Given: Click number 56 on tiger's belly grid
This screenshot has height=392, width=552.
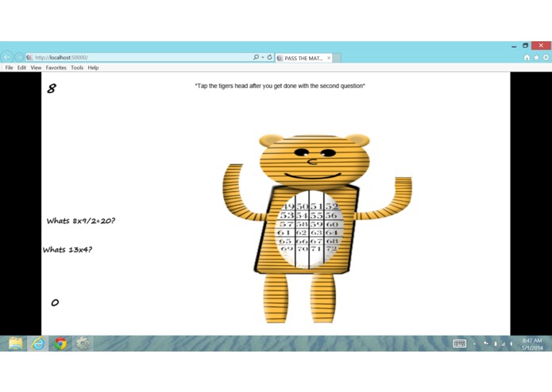Looking at the screenshot, I should 331,215.
